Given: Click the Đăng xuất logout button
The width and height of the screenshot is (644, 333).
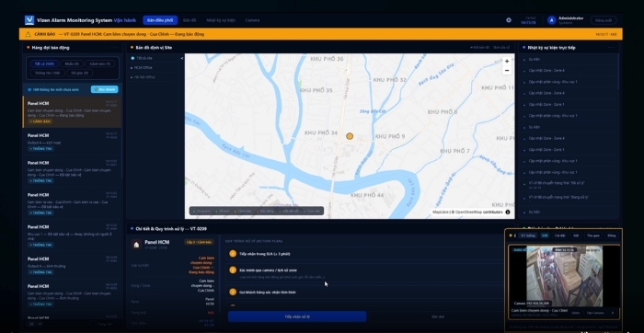Looking at the screenshot, I should (x=604, y=20).
